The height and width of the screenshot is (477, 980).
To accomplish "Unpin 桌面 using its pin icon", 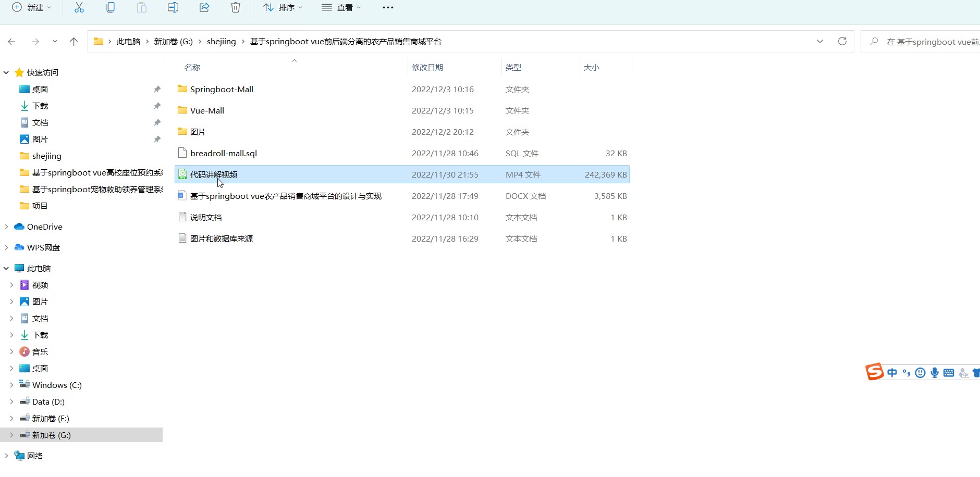I will 157,89.
